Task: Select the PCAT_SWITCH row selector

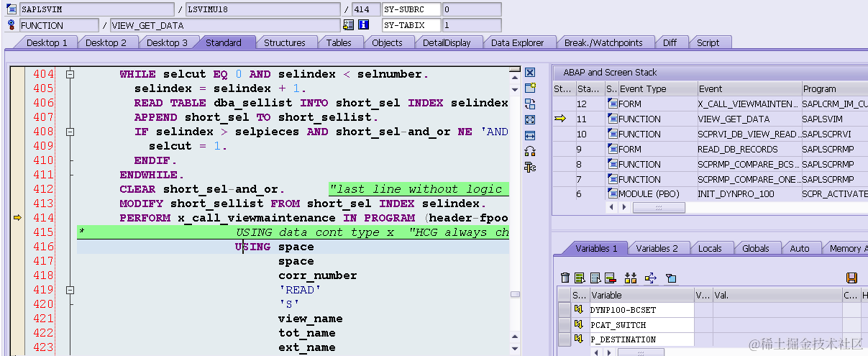Action: click(x=565, y=324)
